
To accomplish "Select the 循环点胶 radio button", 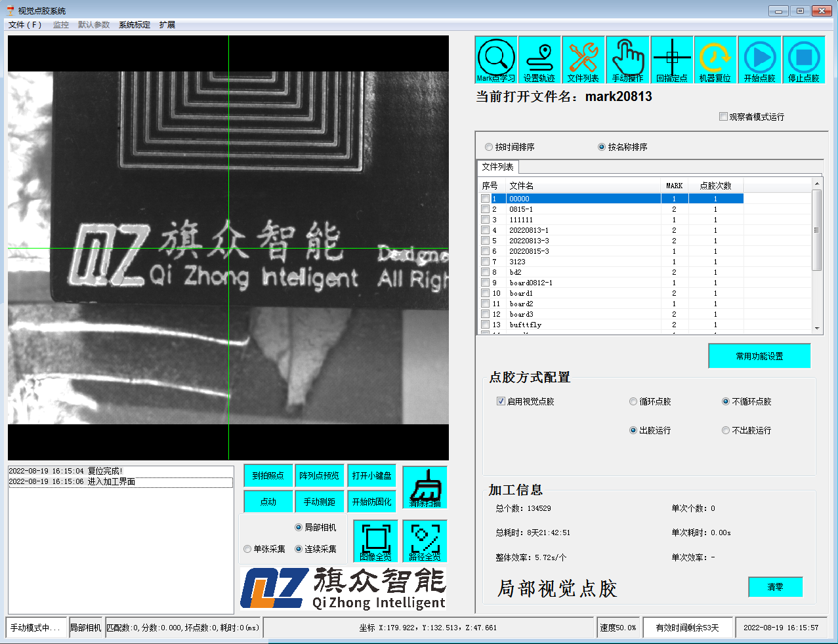I will pos(633,401).
